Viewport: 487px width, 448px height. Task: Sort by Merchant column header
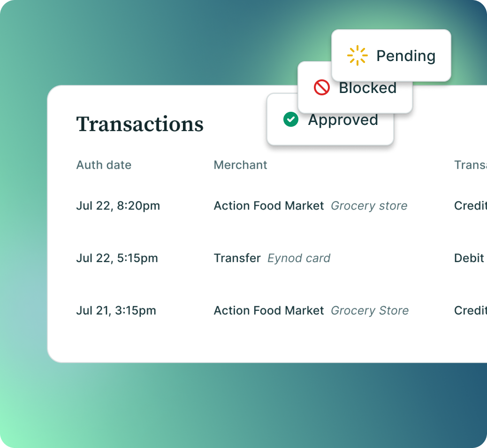240,165
